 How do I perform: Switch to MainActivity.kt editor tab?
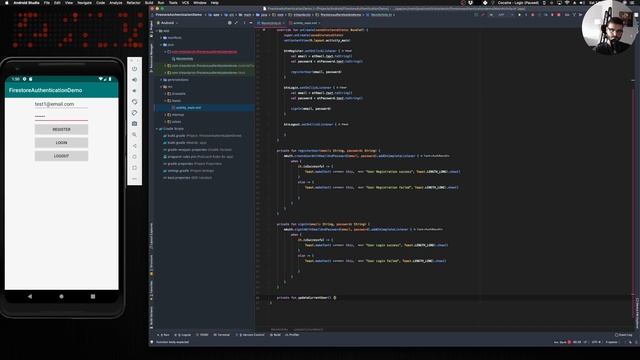271,23
